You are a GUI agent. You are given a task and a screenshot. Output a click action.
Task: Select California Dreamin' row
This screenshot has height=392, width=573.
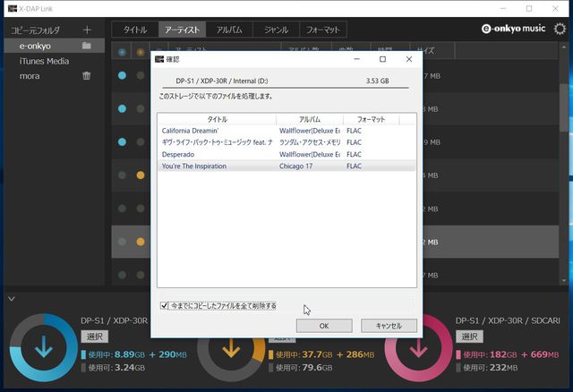coord(286,131)
